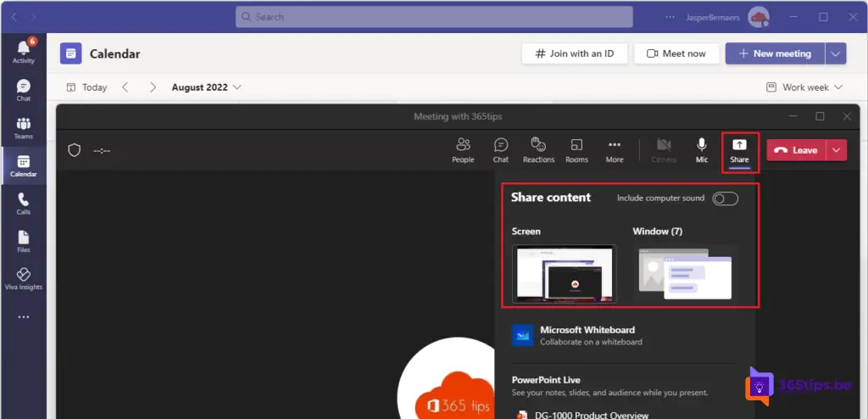Image resolution: width=868 pixels, height=419 pixels.
Task: Open Calls in the left sidebar
Action: [23, 204]
